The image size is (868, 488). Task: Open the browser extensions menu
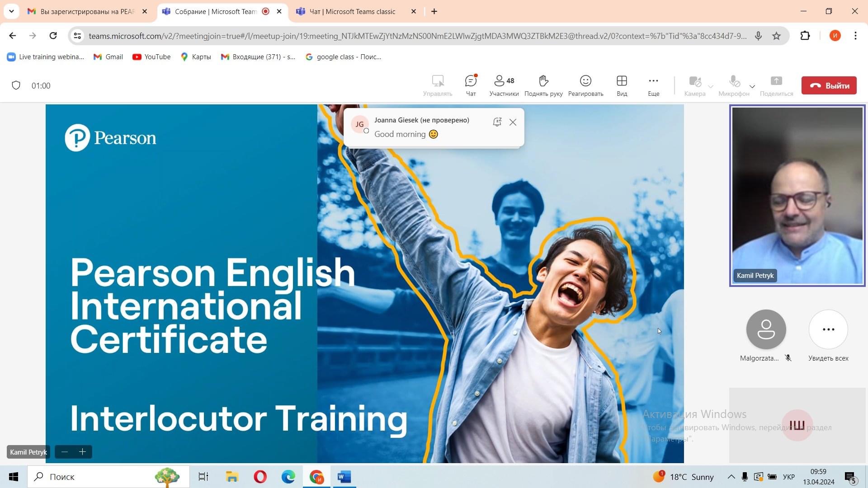coord(805,36)
